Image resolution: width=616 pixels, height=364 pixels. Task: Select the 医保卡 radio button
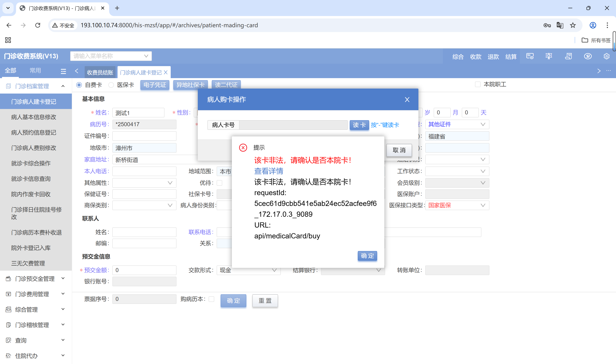pyautogui.click(x=111, y=85)
